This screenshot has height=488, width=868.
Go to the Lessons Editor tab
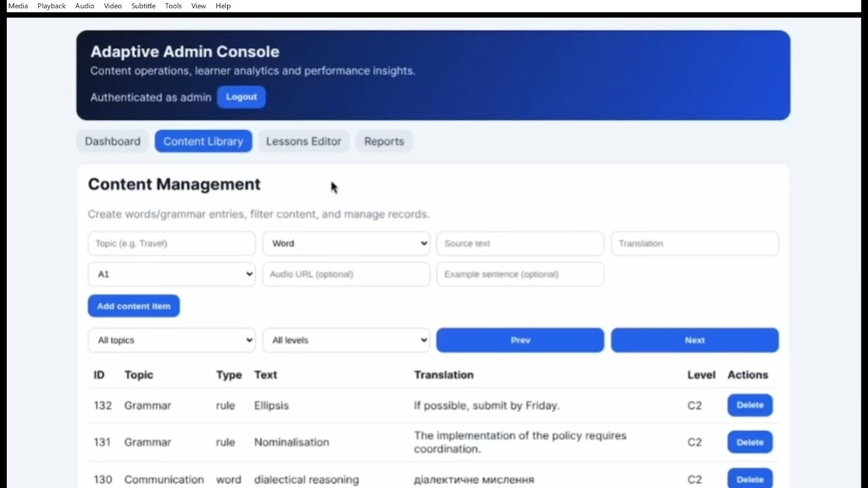point(304,141)
